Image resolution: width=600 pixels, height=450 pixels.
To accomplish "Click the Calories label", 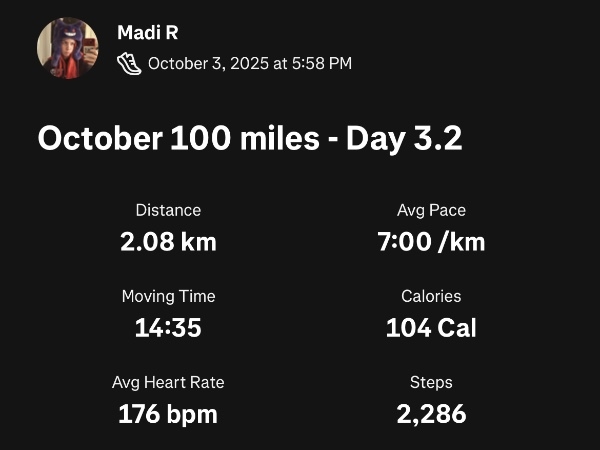I will click(431, 296).
